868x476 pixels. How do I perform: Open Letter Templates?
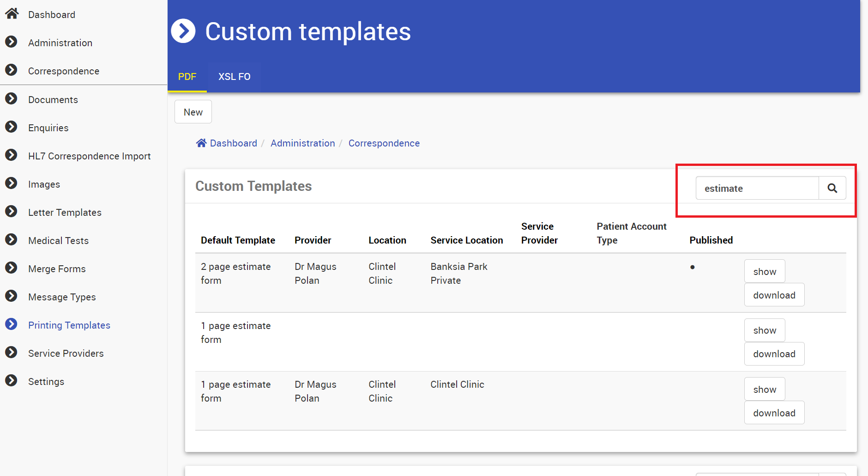(x=65, y=213)
